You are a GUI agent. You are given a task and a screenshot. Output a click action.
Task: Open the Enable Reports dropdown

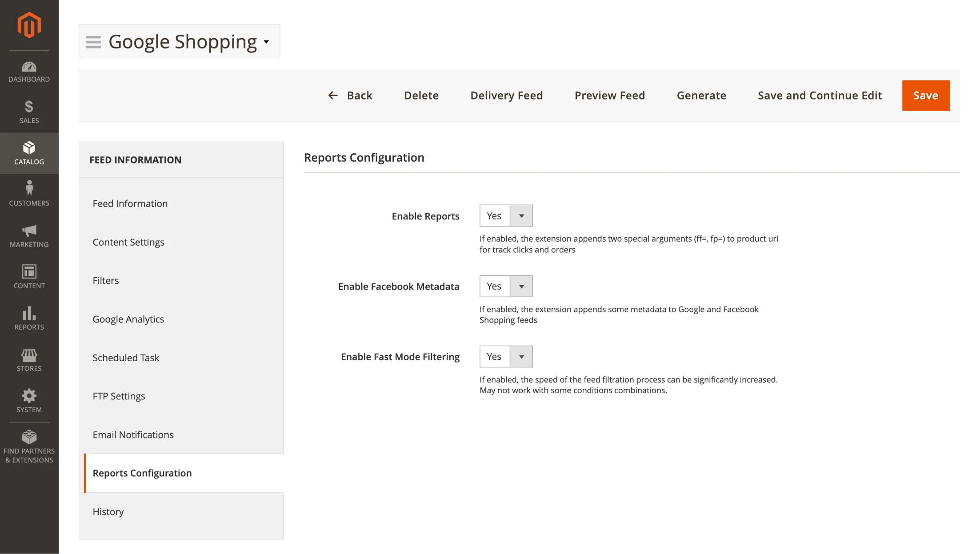click(521, 215)
